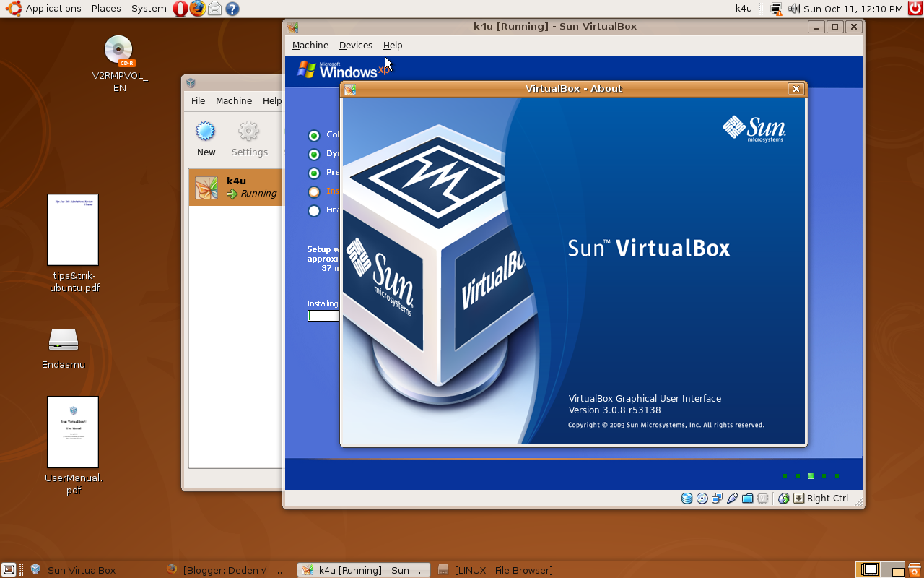This screenshot has height=578, width=924.
Task: Click the mouse integration globe icon in status bar
Action: tap(783, 499)
